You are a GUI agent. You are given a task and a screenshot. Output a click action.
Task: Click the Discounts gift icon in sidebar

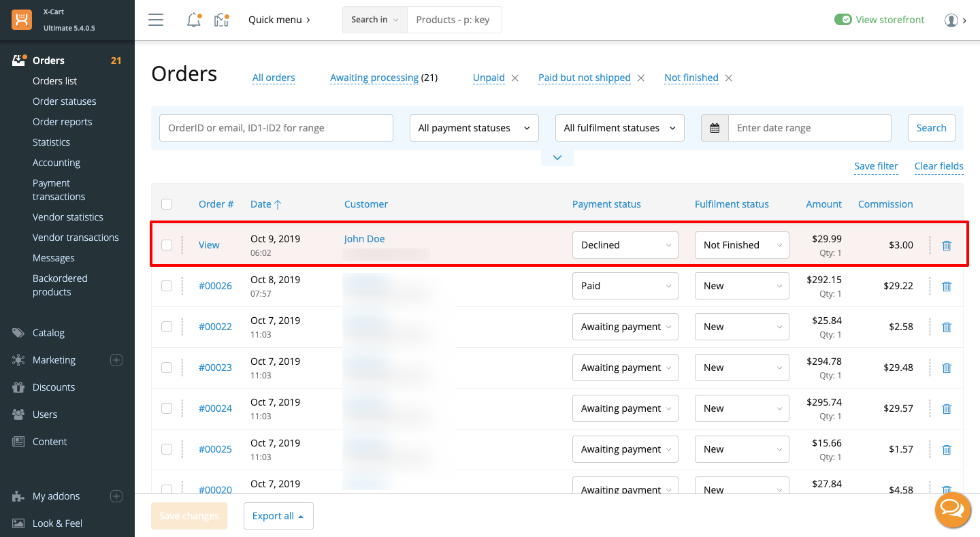pos(18,387)
